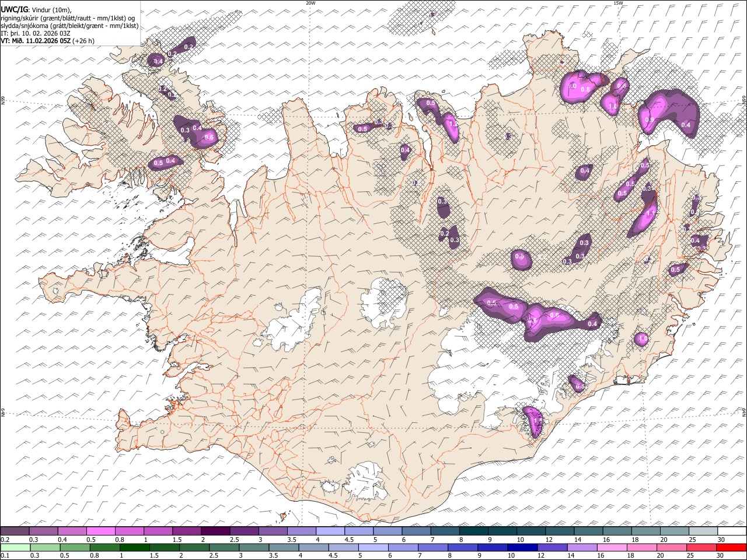Click the '25' value label in upper legend row

[x=693, y=540]
